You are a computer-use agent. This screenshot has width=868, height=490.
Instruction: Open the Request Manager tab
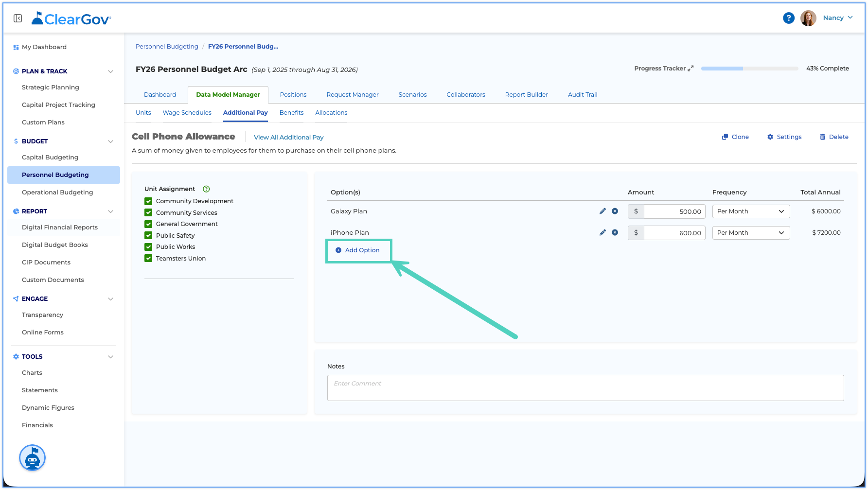[353, 95]
